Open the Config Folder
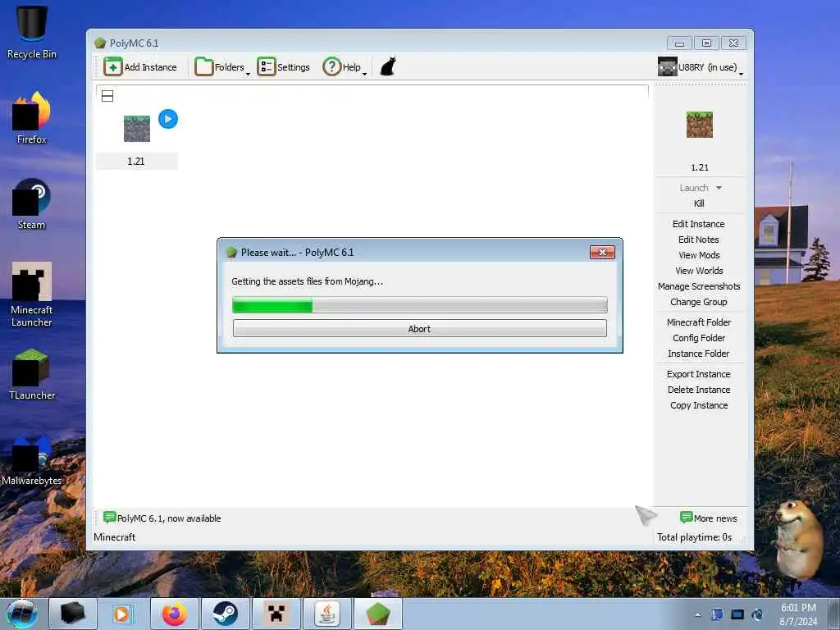This screenshot has width=840, height=630. (699, 337)
